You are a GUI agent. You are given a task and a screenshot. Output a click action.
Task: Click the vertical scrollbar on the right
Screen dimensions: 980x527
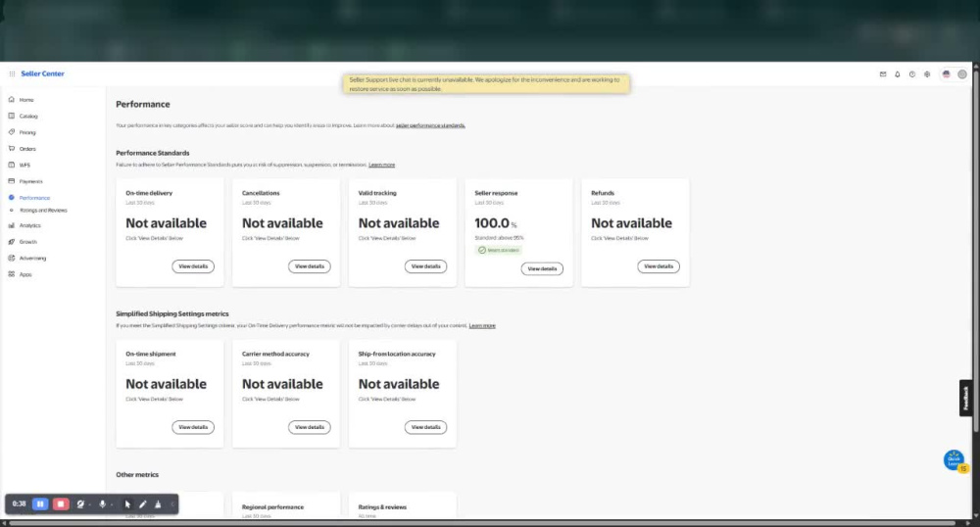pos(976,250)
